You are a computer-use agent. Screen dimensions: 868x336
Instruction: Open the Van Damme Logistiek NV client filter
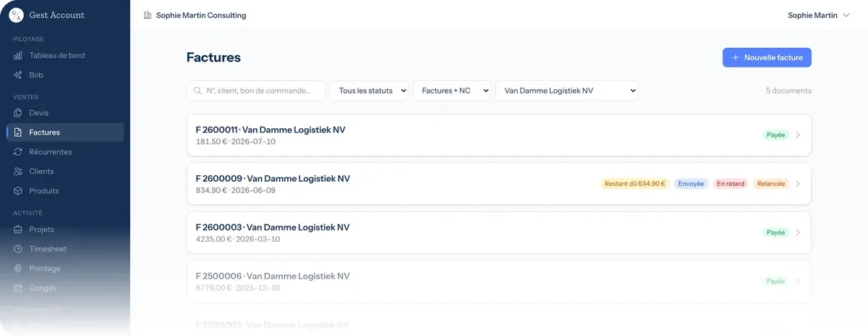pyautogui.click(x=566, y=91)
